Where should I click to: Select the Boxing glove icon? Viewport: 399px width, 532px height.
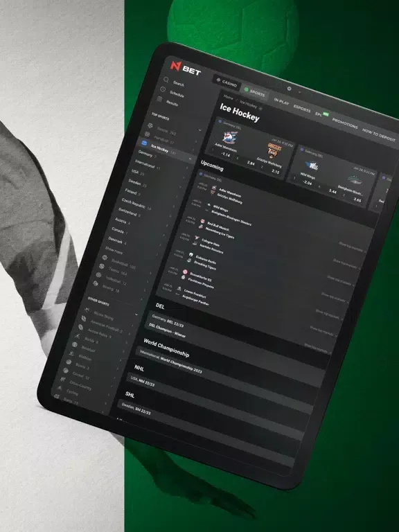[x=96, y=283]
